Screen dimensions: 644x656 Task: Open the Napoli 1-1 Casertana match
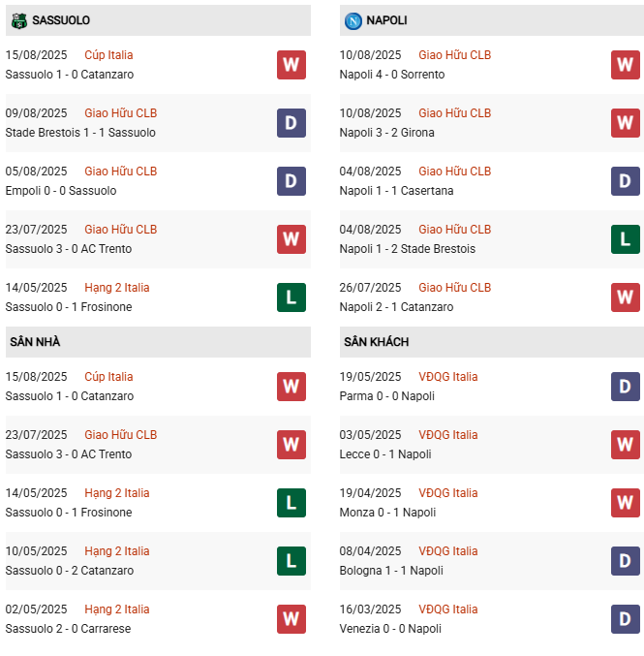coord(396,191)
